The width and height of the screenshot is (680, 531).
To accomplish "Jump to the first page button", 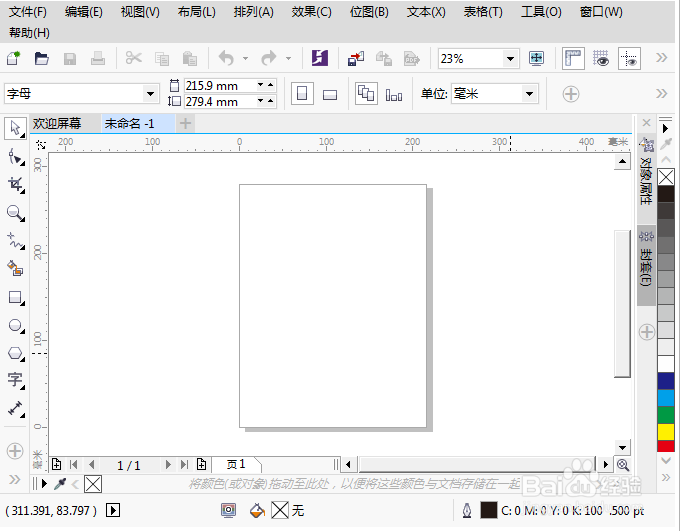I will (74, 465).
